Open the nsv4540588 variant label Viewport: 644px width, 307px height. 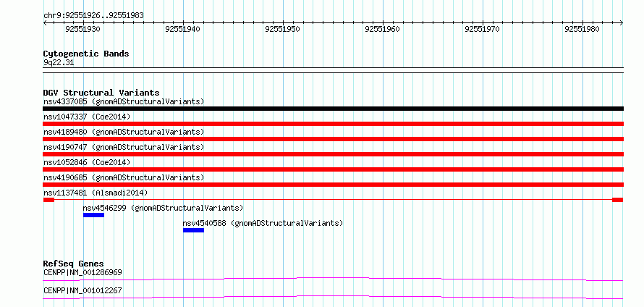tap(263, 224)
